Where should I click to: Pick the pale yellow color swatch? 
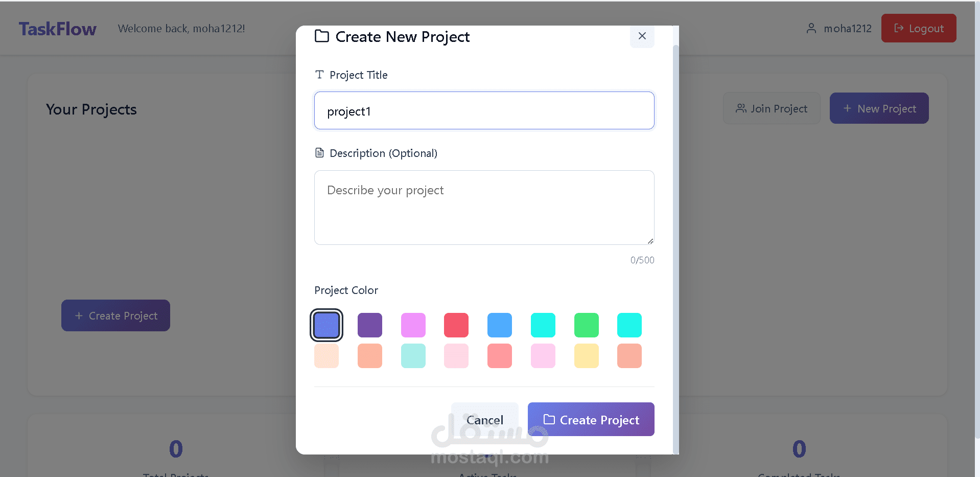pyautogui.click(x=586, y=356)
